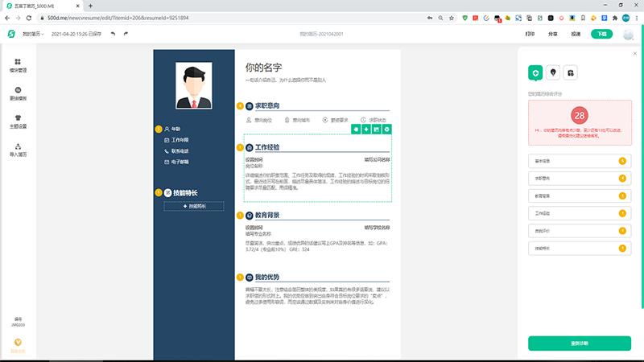Click 分享 share in top menu
Image resolution: width=644 pixels, height=362 pixels.
click(552, 34)
